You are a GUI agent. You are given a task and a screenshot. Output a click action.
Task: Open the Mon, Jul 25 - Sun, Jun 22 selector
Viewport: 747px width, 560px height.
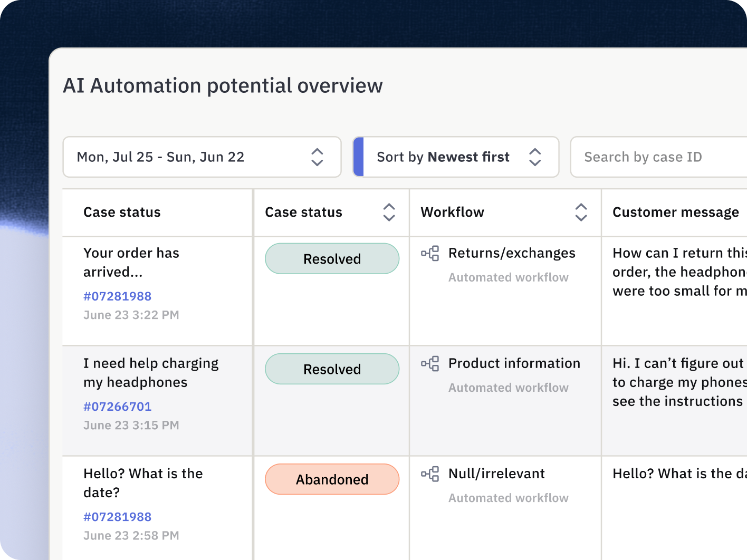[x=160, y=157]
